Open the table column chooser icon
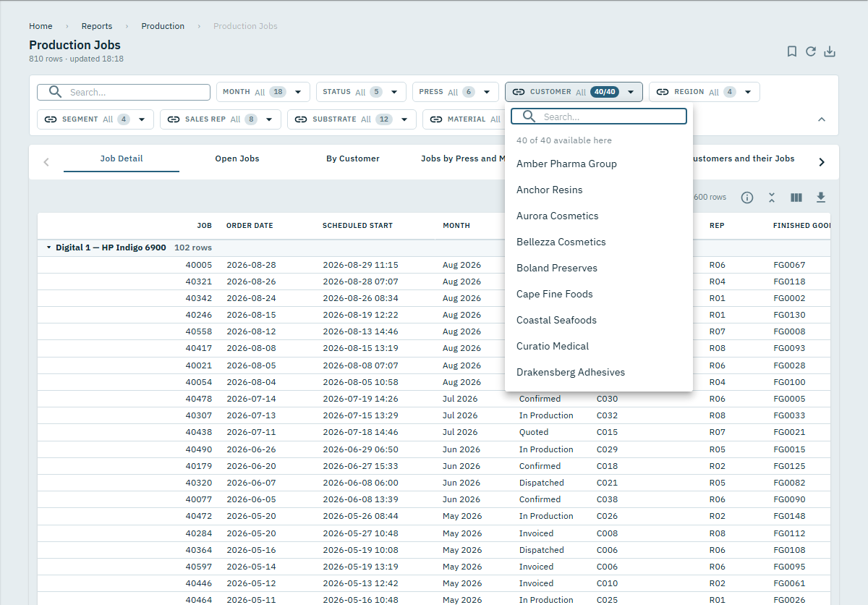The width and height of the screenshot is (868, 605). 796,198
